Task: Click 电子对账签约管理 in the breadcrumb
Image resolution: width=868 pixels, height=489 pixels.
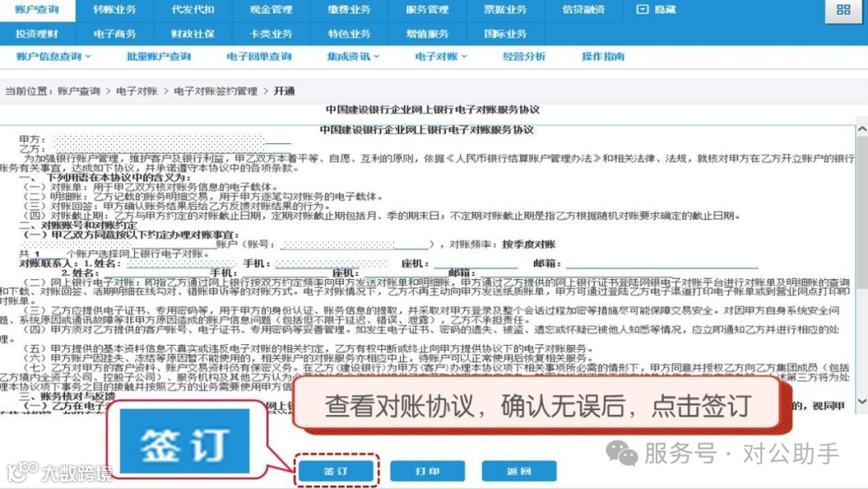Action: pos(215,92)
